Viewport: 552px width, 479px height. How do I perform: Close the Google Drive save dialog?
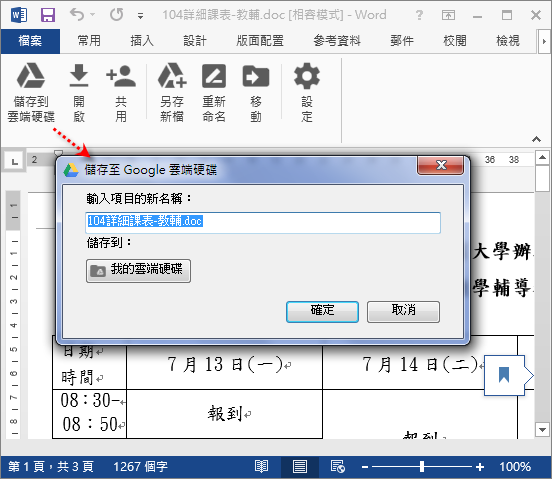440,165
